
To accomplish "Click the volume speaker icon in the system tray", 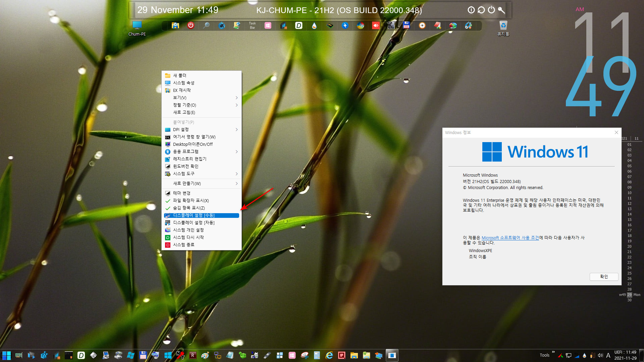I will pyautogui.click(x=600, y=355).
